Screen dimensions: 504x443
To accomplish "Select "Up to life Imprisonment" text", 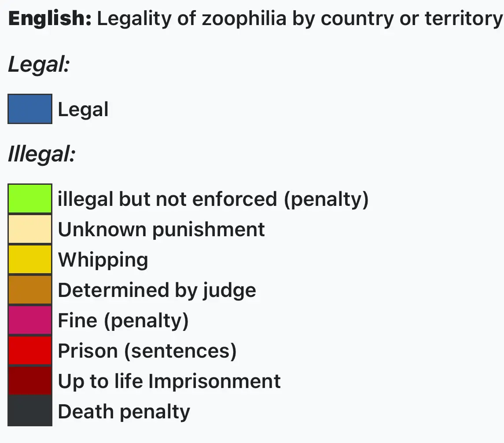I will [169, 381].
